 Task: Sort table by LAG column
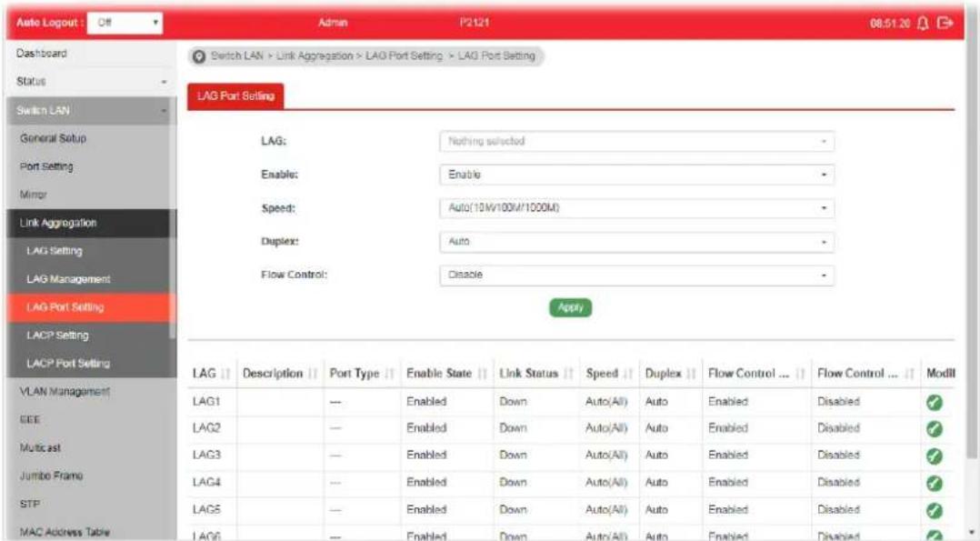point(225,374)
